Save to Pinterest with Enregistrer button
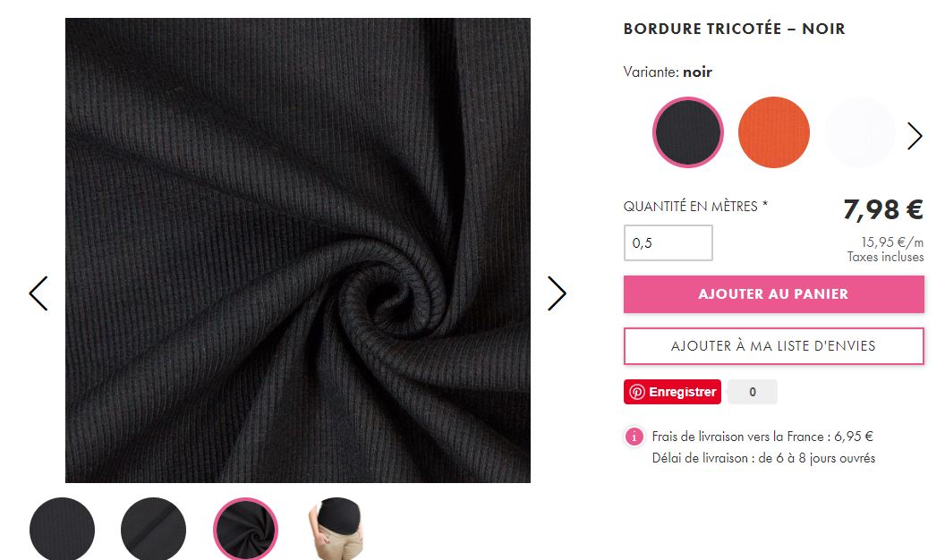 (x=672, y=392)
